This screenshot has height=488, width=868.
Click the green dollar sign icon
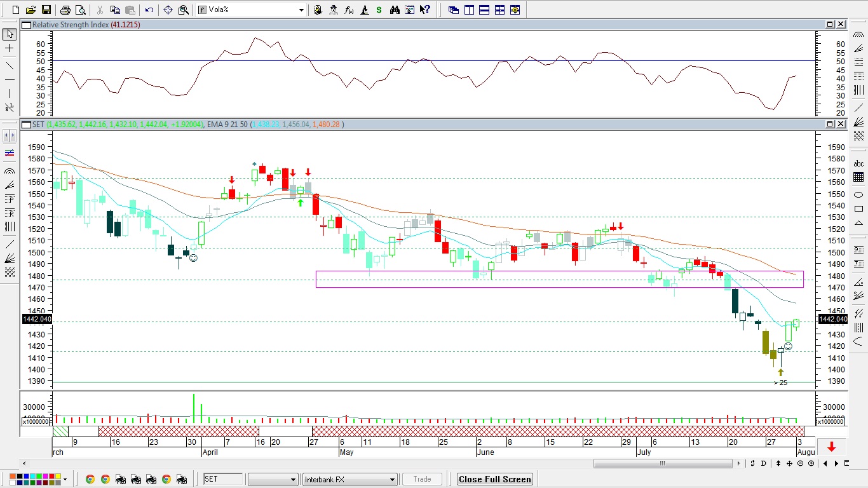[379, 10]
